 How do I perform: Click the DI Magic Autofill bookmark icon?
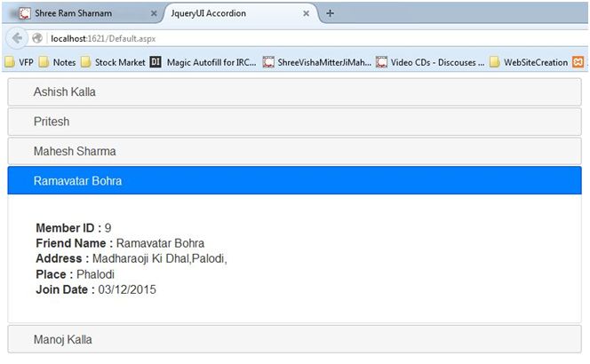pos(155,62)
